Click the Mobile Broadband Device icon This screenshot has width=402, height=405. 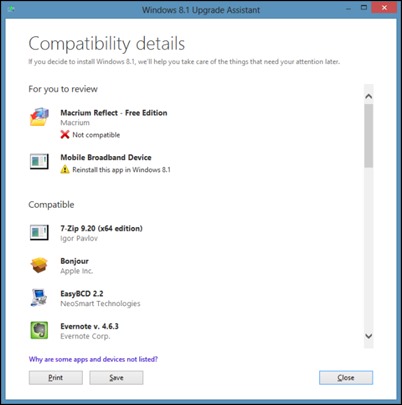39,161
